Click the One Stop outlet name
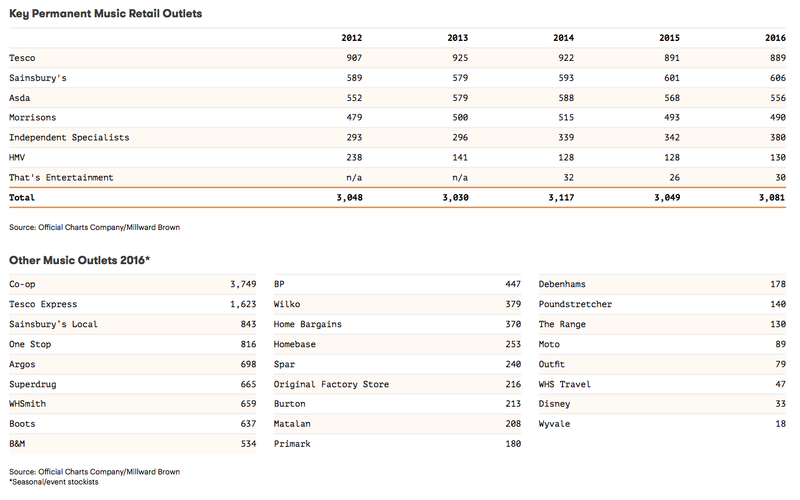 pos(30,344)
